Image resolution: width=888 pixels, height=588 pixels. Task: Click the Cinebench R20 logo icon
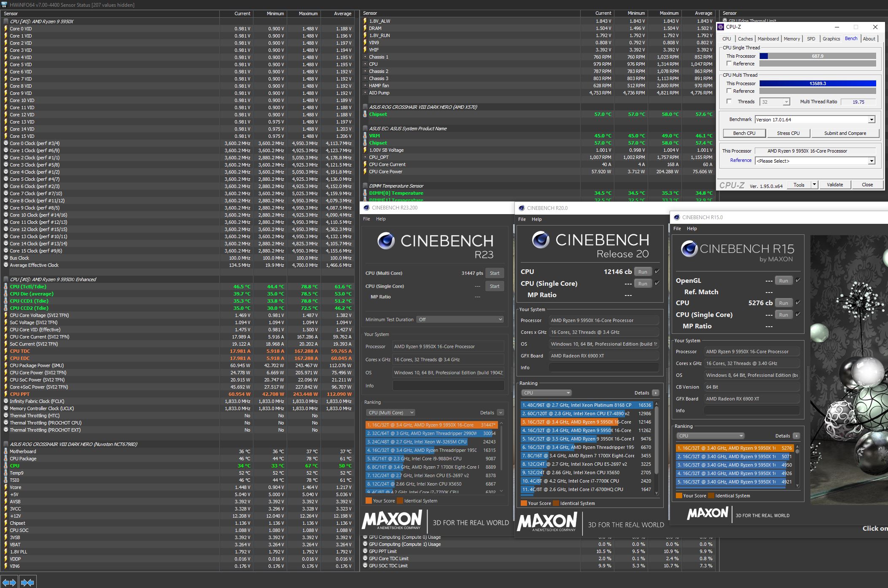[x=541, y=240]
